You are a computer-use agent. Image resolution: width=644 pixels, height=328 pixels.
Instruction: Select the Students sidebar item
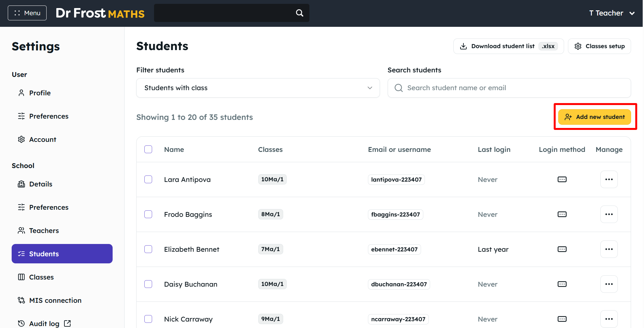(x=62, y=254)
